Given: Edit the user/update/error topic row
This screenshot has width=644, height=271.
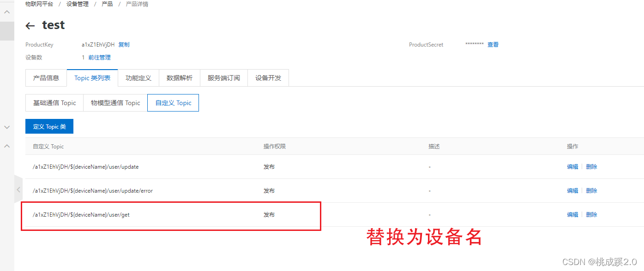Looking at the screenshot, I should (x=572, y=191).
